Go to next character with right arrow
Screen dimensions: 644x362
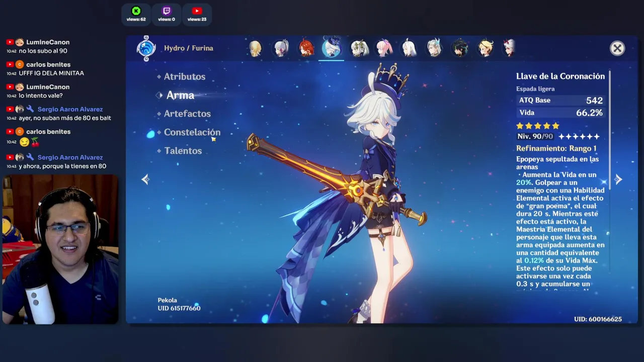[x=618, y=179]
